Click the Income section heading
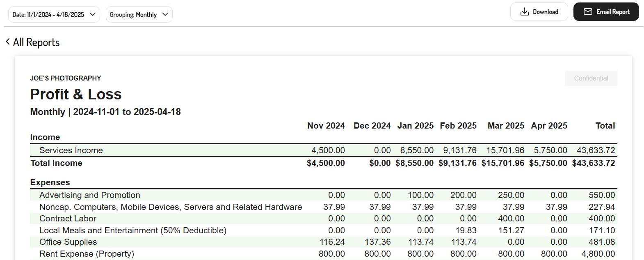 [45, 137]
